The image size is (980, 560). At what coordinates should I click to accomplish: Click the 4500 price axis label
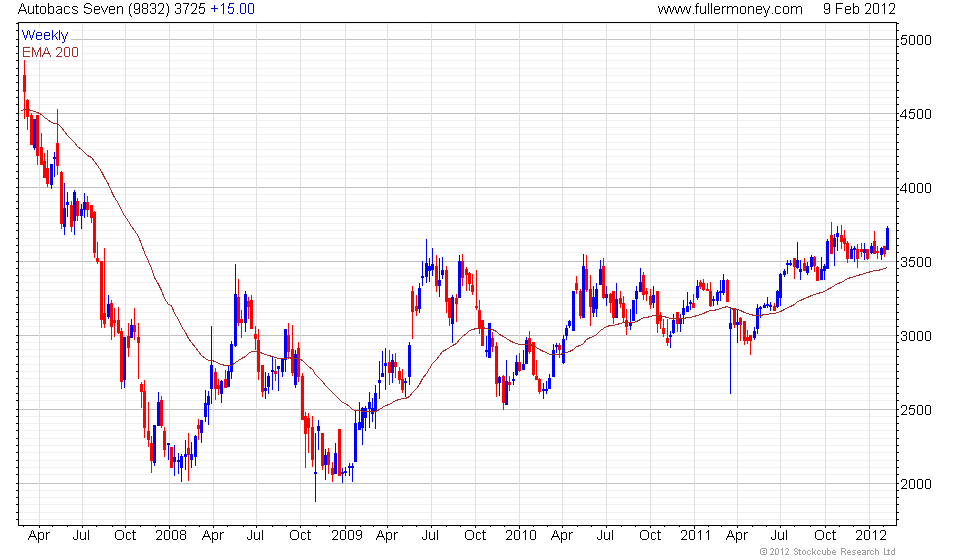(x=916, y=115)
